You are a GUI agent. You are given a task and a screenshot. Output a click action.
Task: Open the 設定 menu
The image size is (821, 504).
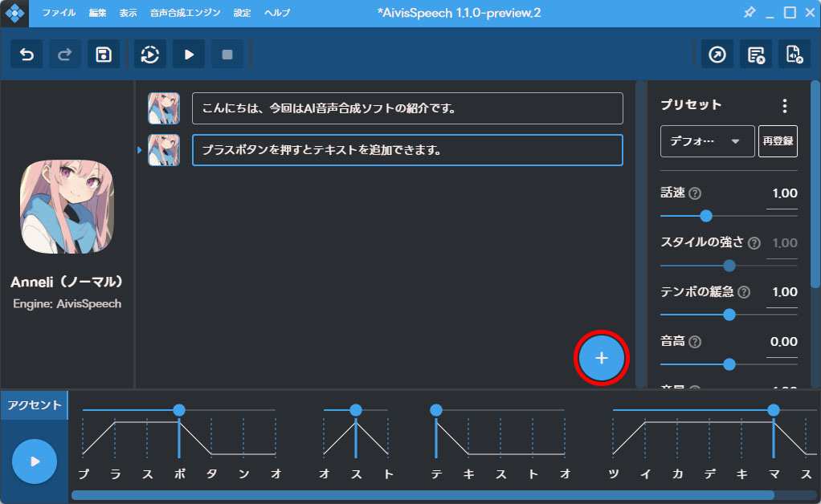(242, 13)
